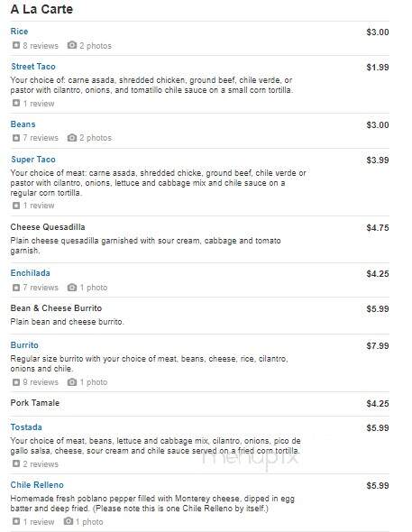The image size is (412, 532).
Task: Open the Burrito item link
Action: point(24,345)
